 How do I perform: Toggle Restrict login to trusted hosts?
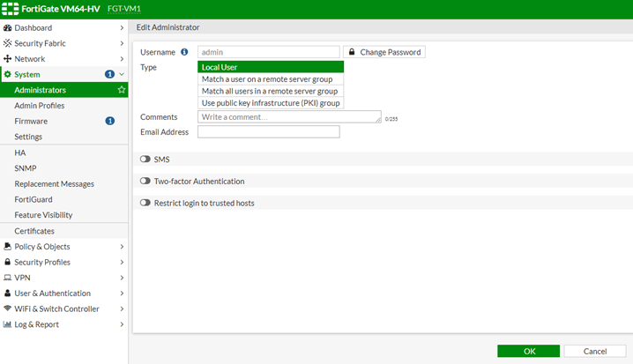145,203
